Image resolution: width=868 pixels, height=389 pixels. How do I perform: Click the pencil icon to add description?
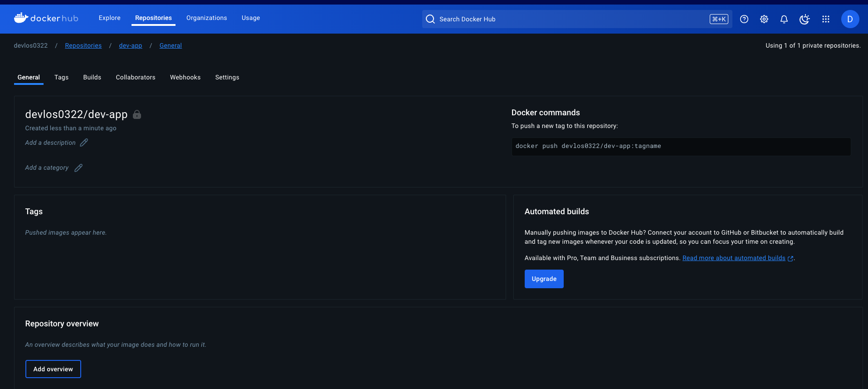point(84,143)
